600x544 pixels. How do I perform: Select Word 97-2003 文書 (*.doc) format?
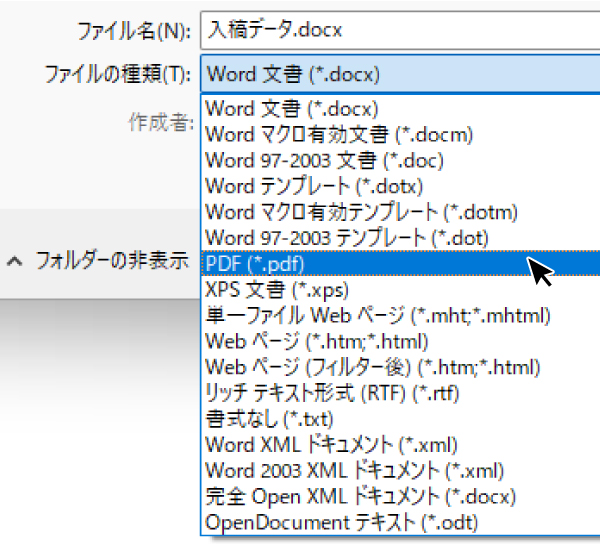point(324,160)
